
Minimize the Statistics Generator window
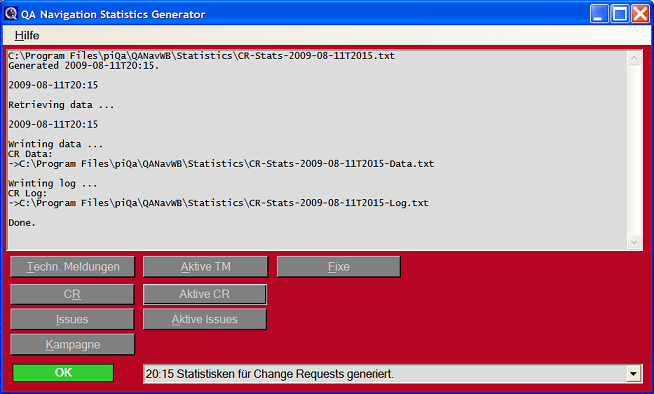point(599,14)
